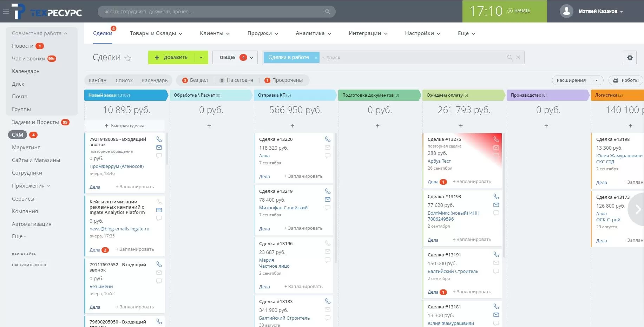Open the Расширения dropdown
This screenshot has width=644, height=327.
[577, 80]
